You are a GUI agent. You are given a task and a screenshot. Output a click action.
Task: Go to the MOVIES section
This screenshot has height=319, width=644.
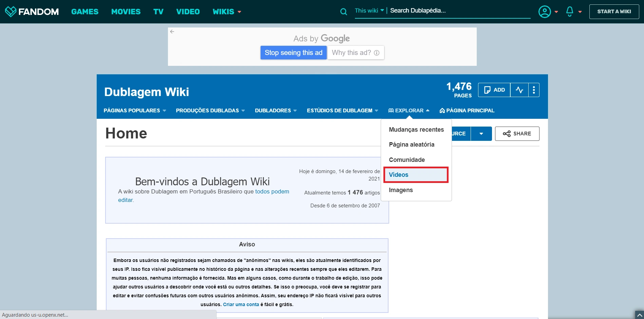coord(126,12)
